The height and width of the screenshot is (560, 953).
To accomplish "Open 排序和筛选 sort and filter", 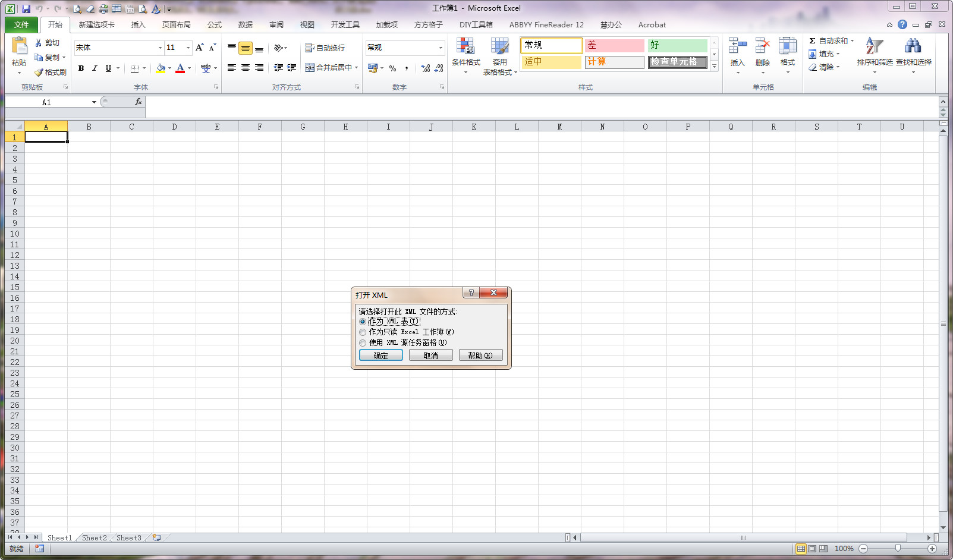I will point(875,56).
